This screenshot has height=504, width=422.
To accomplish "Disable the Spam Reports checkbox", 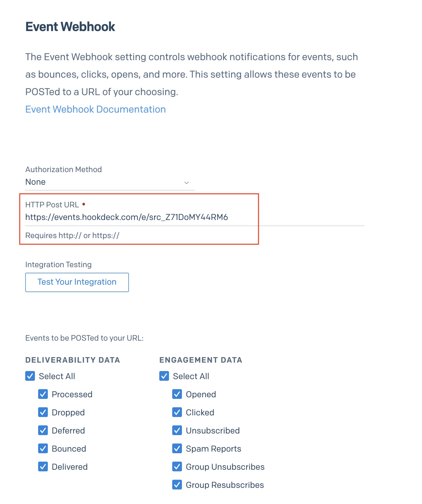I will point(177,448).
